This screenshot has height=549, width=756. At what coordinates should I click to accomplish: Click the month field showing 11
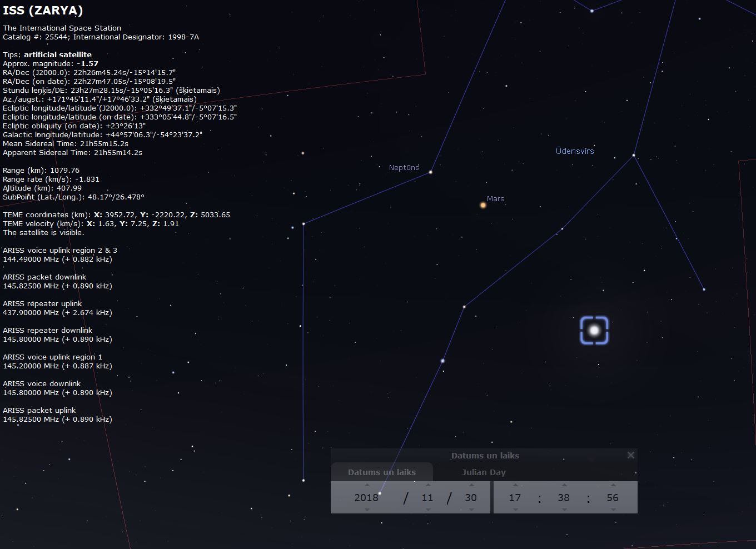pyautogui.click(x=427, y=497)
